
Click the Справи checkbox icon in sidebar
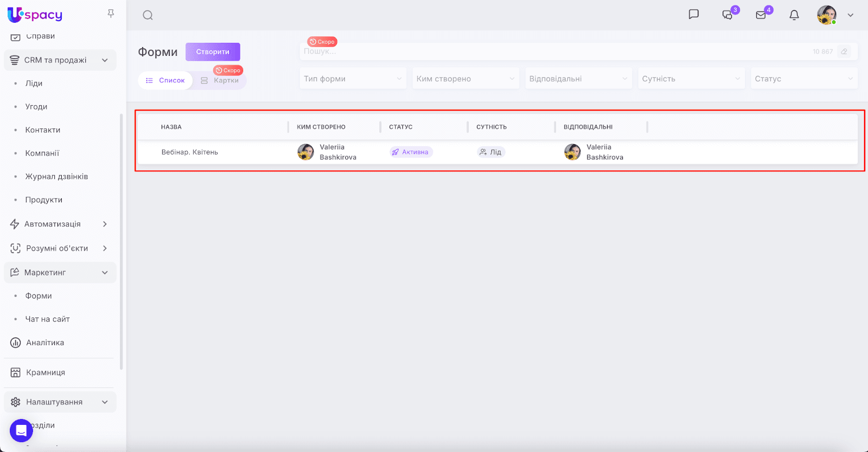tap(15, 37)
